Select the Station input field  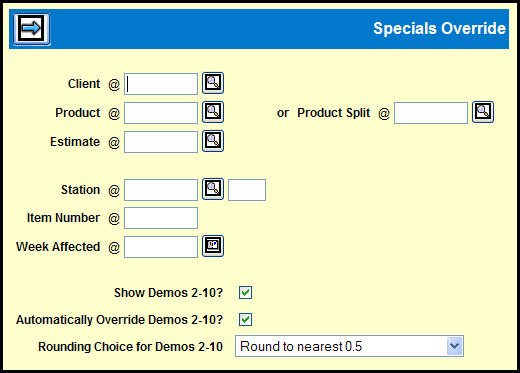click(161, 190)
